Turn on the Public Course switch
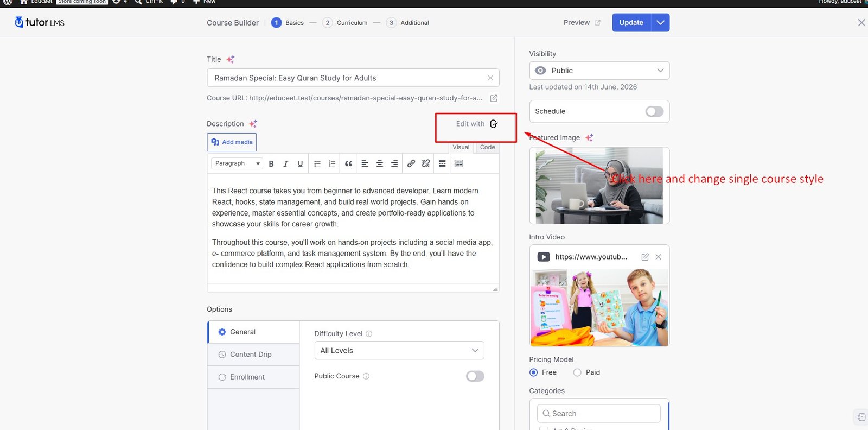 pos(475,376)
